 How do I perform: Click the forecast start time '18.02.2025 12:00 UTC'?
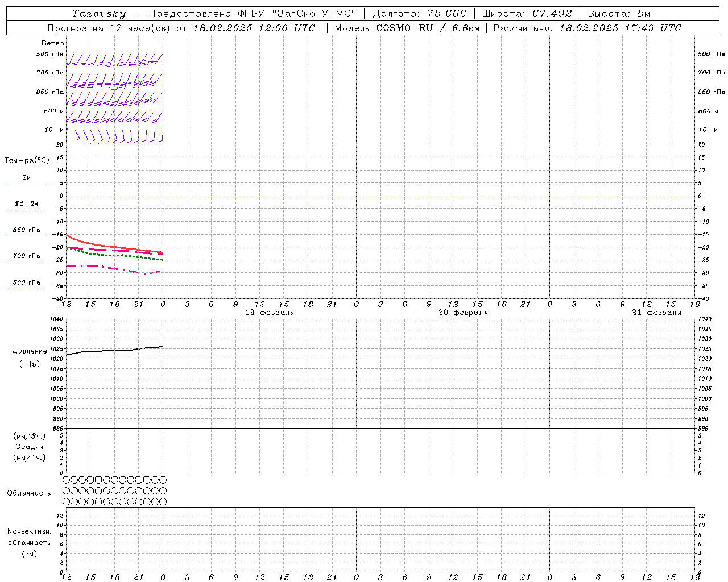click(254, 28)
